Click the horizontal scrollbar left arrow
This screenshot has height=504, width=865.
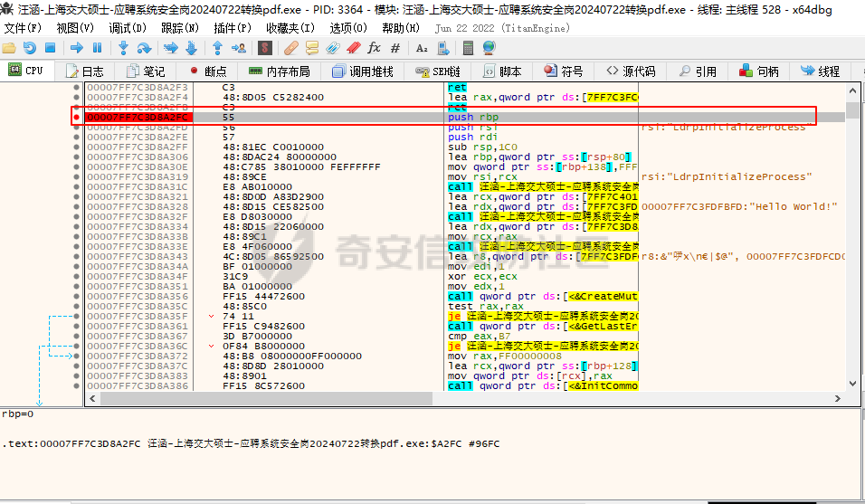92,398
